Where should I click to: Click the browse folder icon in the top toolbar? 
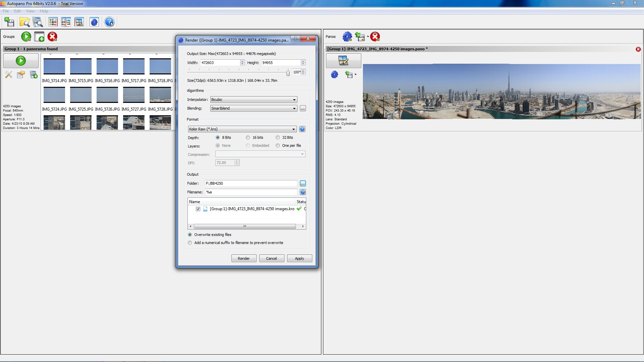pos(24,22)
